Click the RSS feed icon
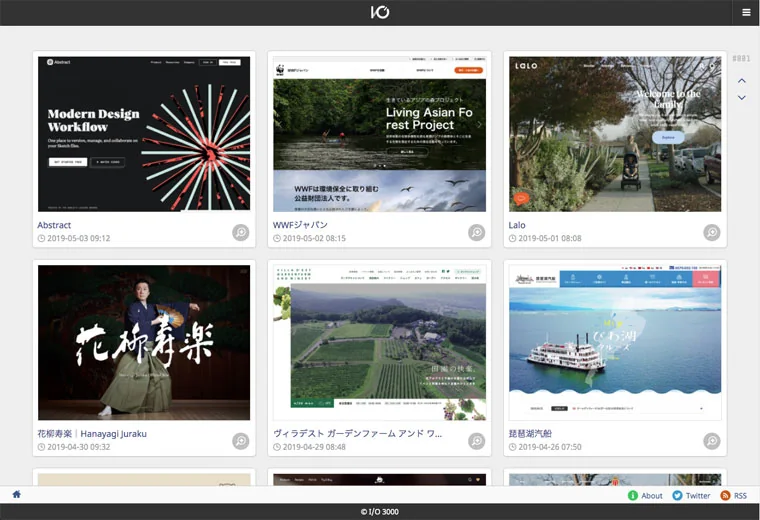This screenshot has height=520, width=760. click(x=725, y=495)
